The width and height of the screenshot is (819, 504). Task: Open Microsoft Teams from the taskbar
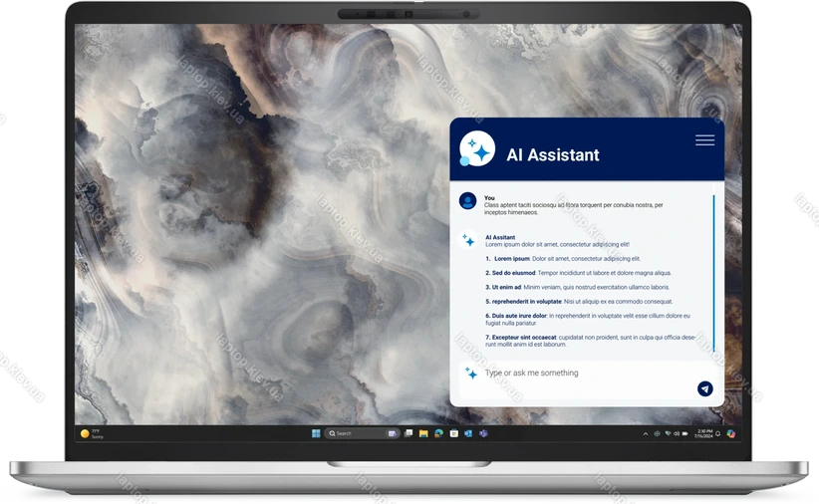pos(483,433)
